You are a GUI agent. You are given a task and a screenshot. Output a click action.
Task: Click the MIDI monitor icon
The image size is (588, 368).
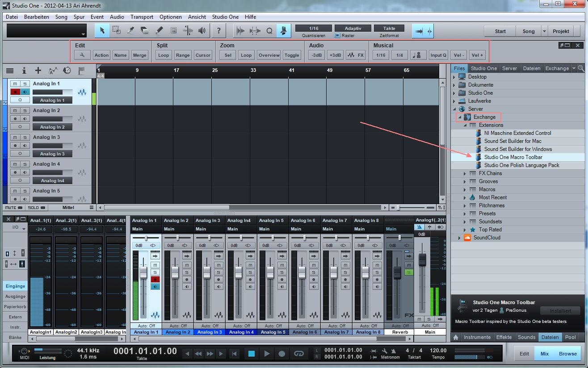pos(24,351)
